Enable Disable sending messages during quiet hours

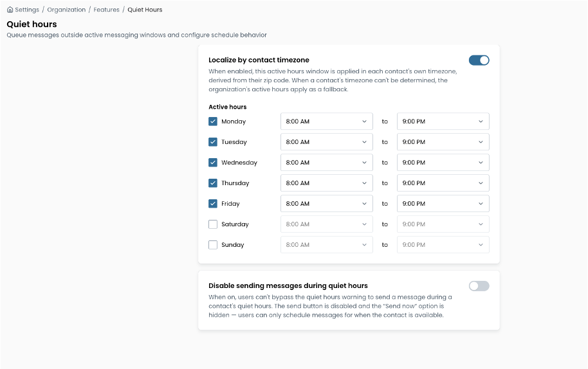479,286
